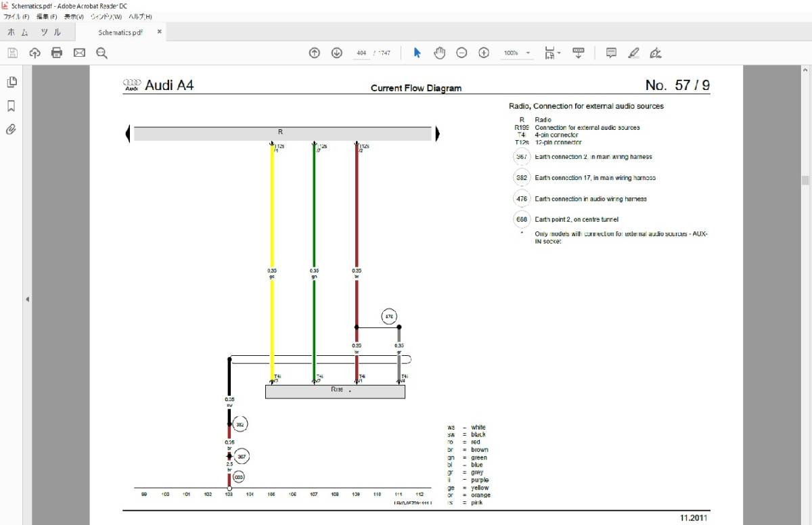Switch to the ツール tab

point(51,32)
